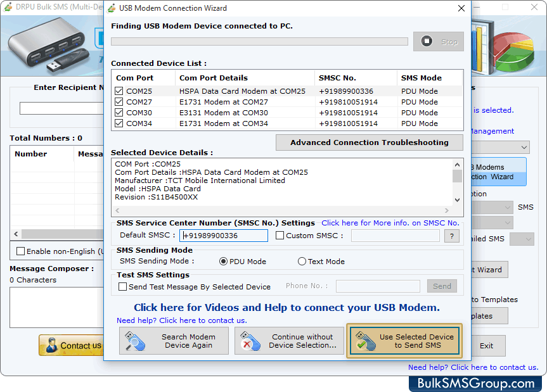Click Need help contact us link in main window

point(473,367)
